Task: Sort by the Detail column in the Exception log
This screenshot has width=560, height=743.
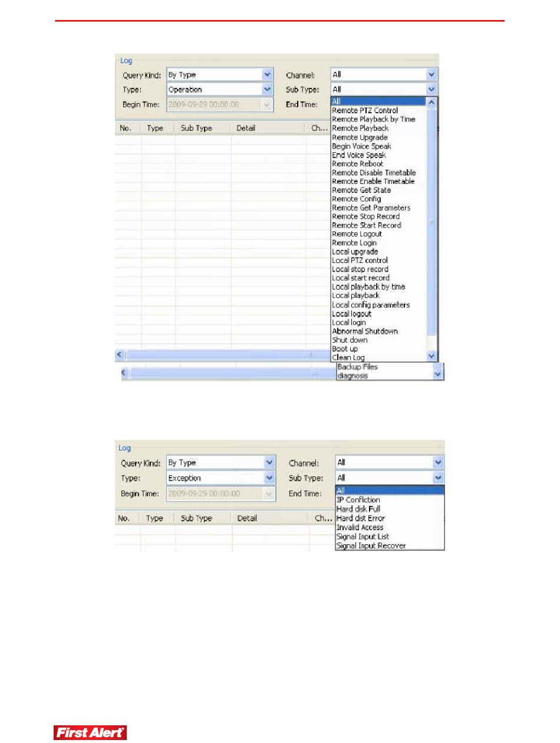Action: (x=270, y=518)
